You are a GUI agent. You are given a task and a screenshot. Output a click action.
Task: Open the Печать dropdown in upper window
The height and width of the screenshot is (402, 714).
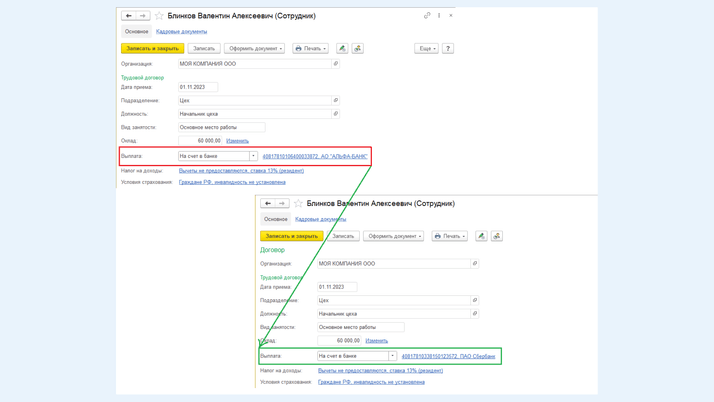coord(310,48)
